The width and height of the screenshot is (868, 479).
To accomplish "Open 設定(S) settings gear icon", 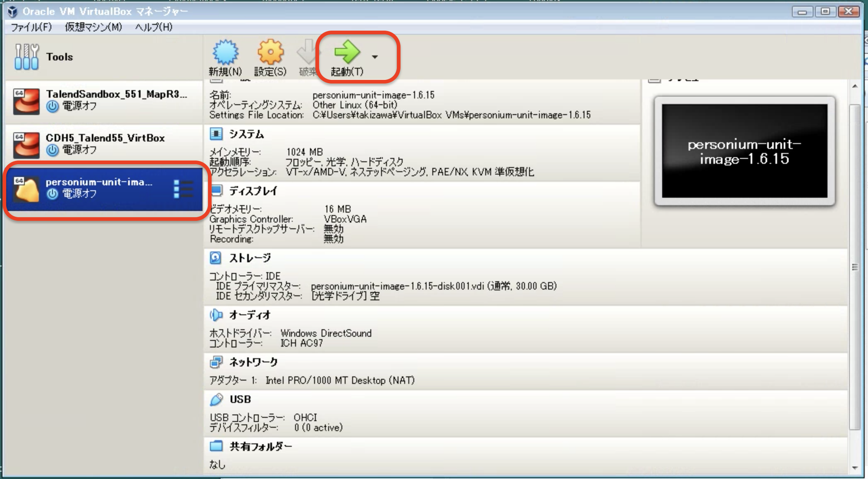I will 270,53.
